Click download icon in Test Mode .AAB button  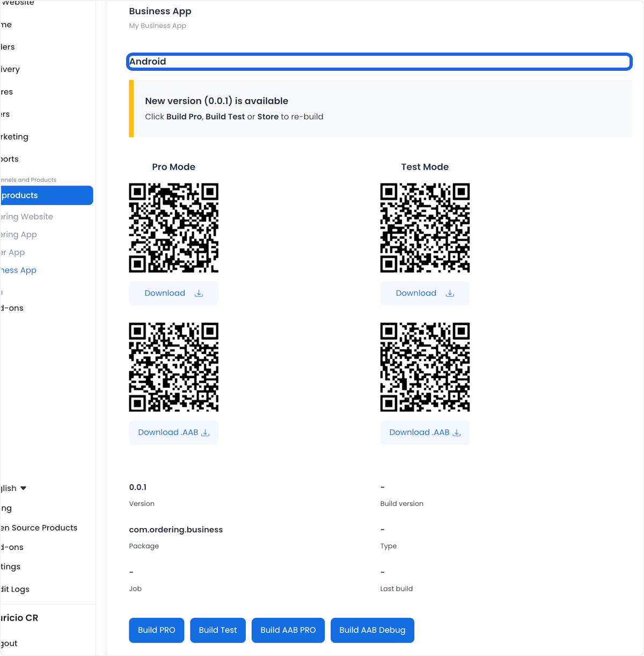pos(457,433)
